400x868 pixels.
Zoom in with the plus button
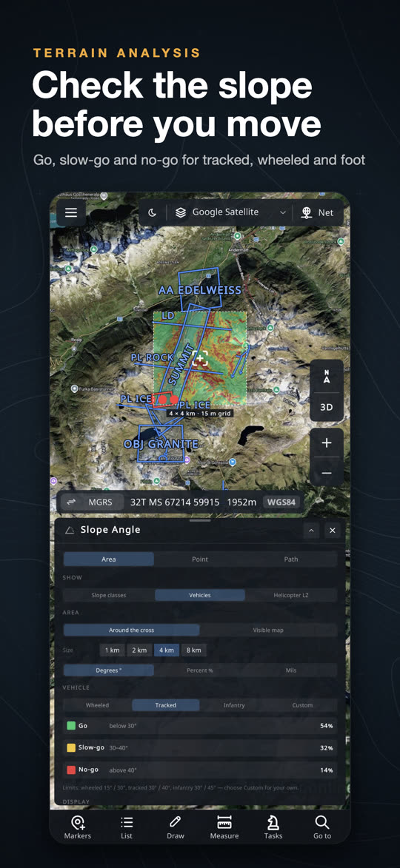(327, 443)
